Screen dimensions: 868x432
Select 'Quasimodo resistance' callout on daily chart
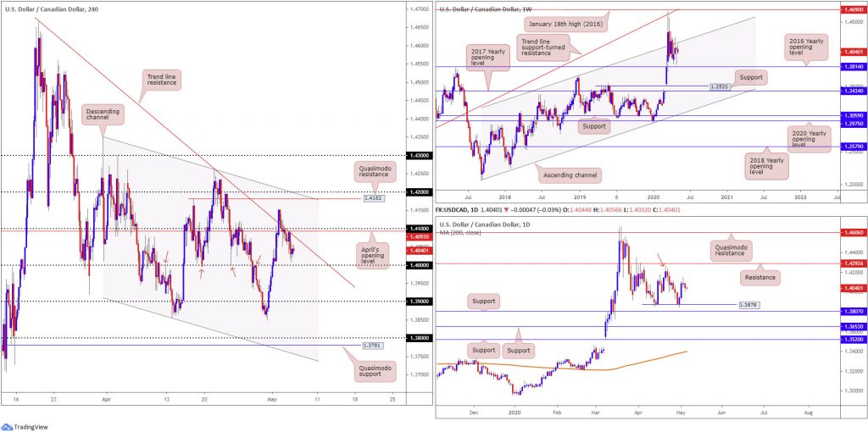click(x=733, y=251)
